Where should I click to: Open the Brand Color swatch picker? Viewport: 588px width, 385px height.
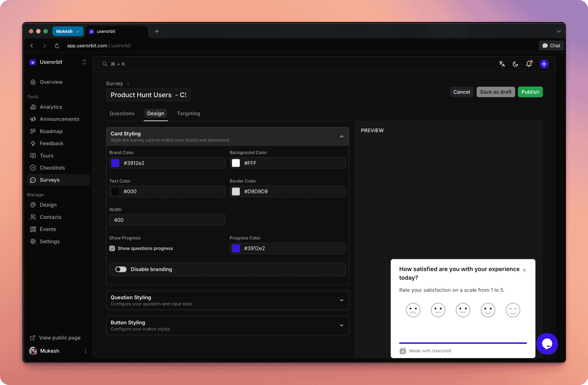[x=115, y=163]
